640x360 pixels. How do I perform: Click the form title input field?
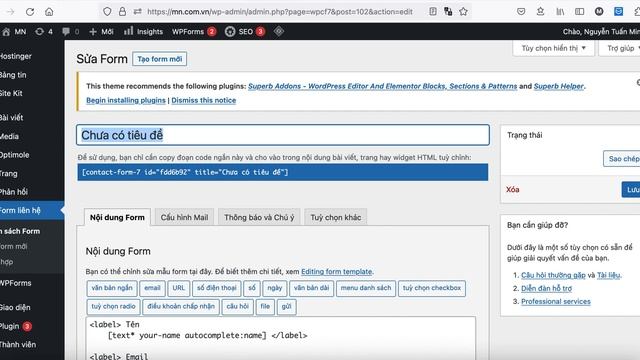tap(283, 135)
